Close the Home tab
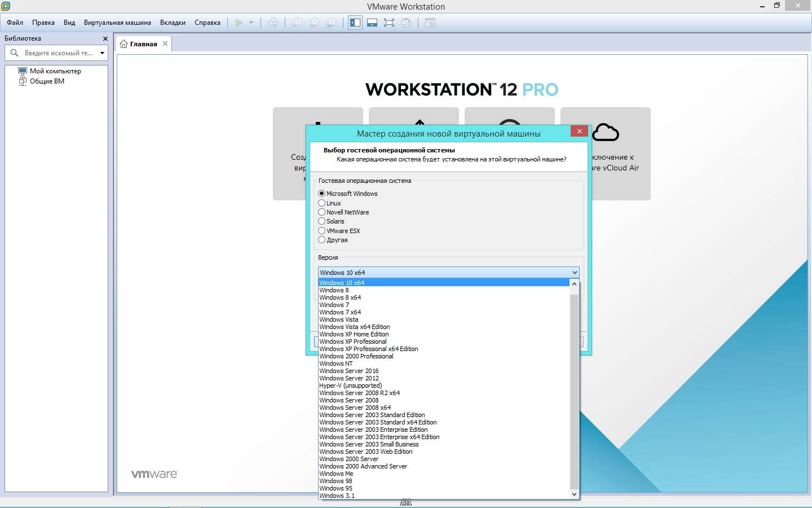 click(x=165, y=43)
